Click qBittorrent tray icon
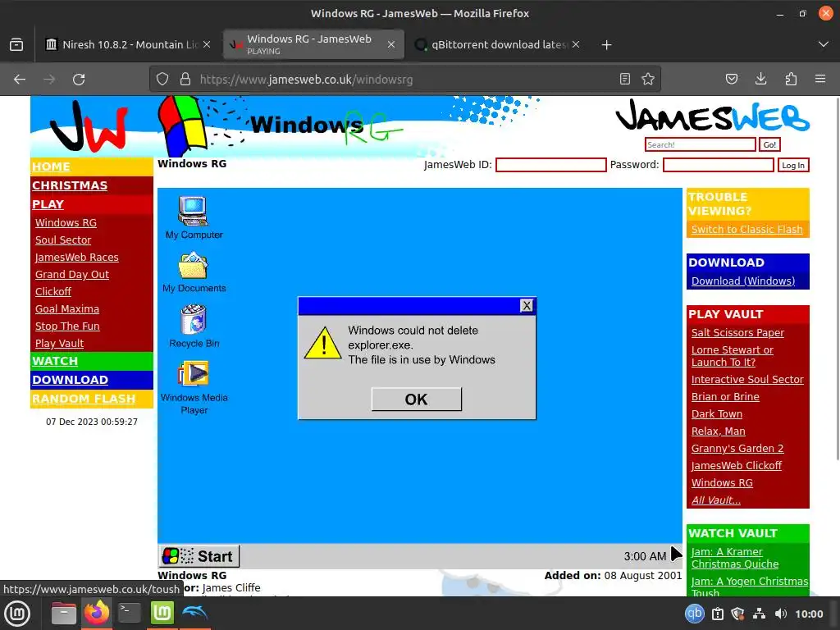The height and width of the screenshot is (630, 840). [x=695, y=614]
